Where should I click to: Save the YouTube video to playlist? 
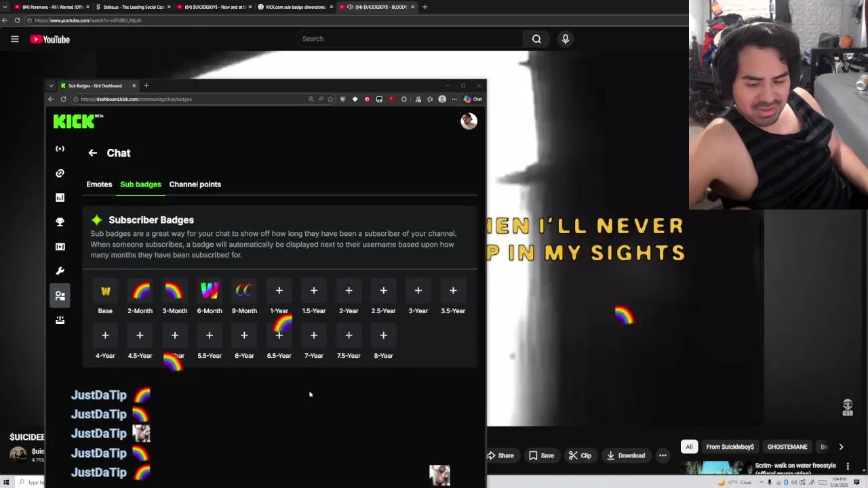pos(541,455)
